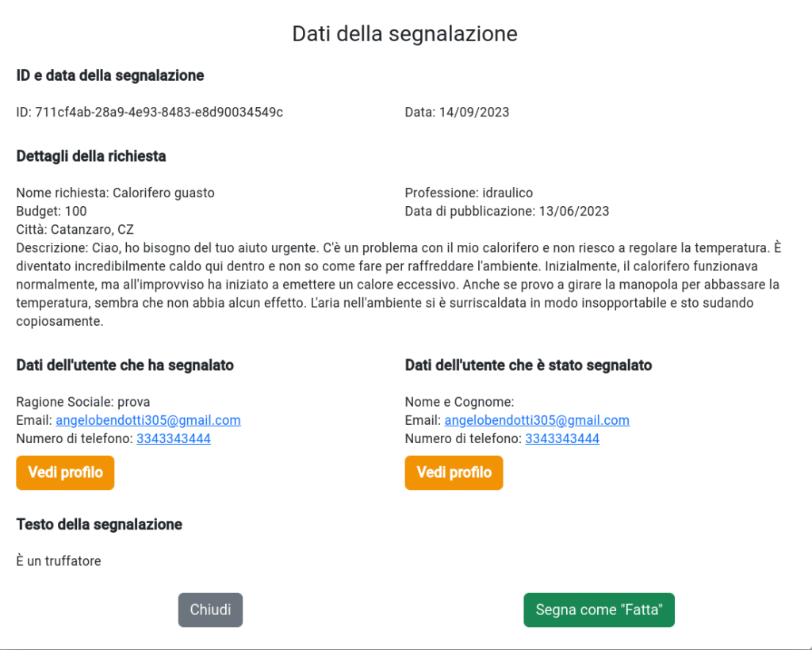Click the "Dati della segnalazione" title
Screen dimensions: 812x650
(405, 33)
